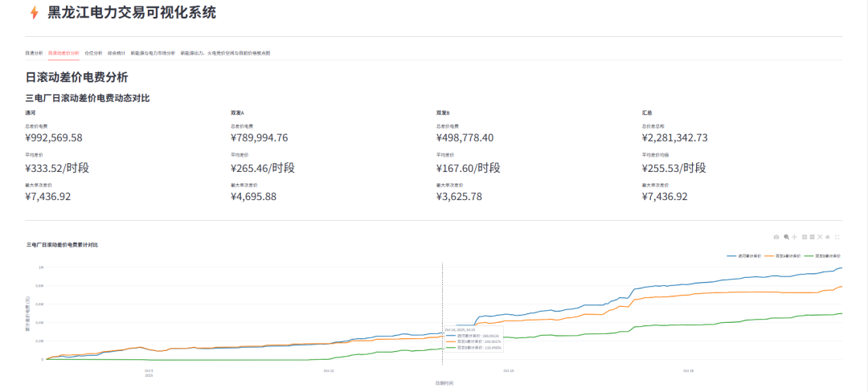Screen dimensions: 868x392
Task: Select the 新能源与电力市场分析 tab
Action: (153, 53)
